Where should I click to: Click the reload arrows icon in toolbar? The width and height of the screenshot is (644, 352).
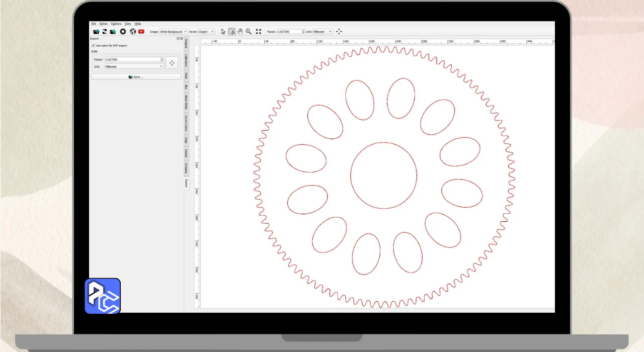[104, 32]
